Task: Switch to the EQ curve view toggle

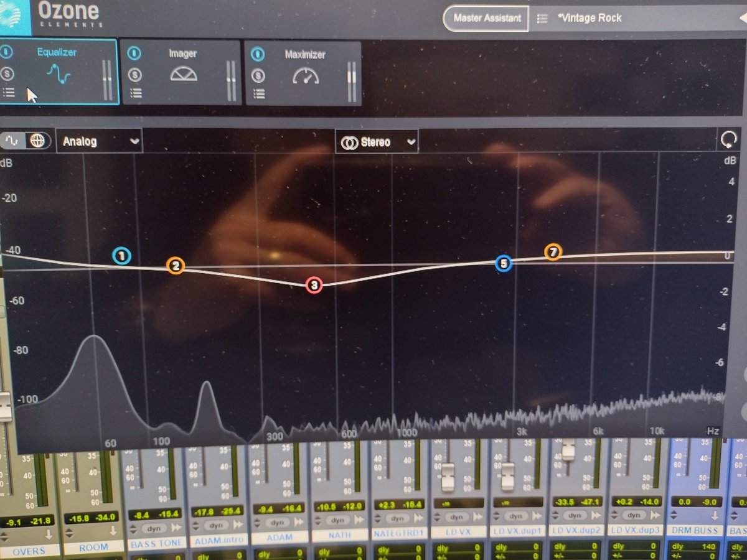Action: point(12,141)
